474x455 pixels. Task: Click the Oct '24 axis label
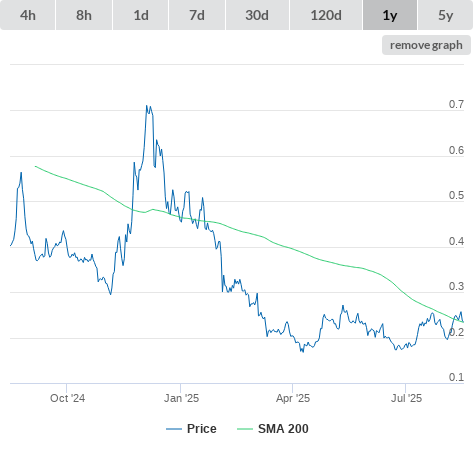tap(67, 398)
